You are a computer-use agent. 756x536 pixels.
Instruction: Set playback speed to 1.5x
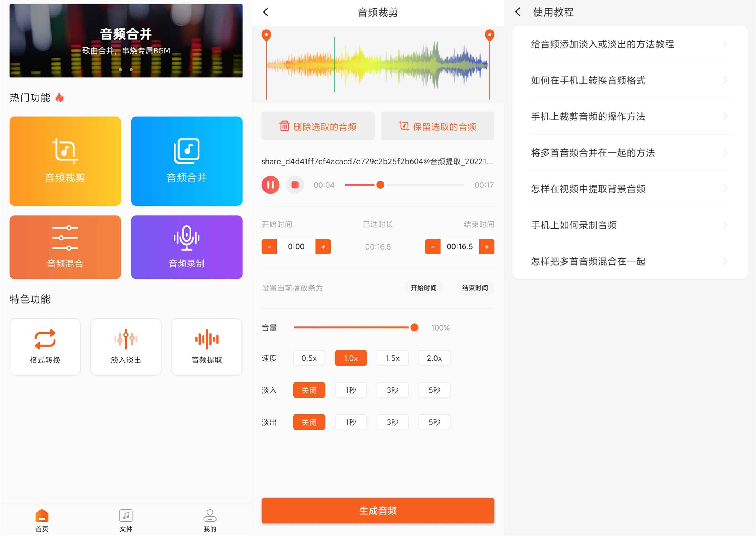[x=392, y=358]
